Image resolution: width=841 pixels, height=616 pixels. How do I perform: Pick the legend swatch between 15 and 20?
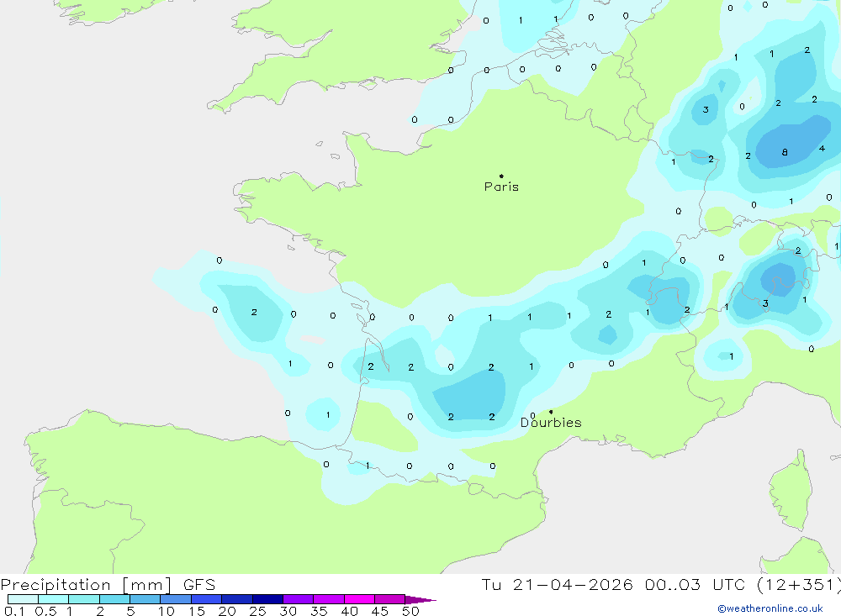[x=206, y=599]
